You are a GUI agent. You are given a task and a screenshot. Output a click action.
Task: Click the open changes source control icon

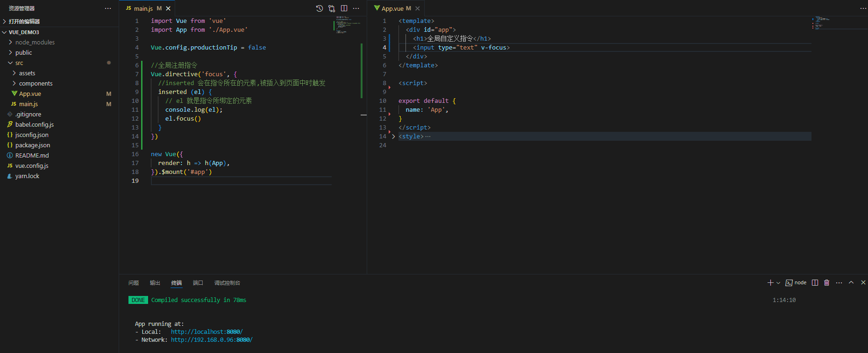[x=332, y=8]
